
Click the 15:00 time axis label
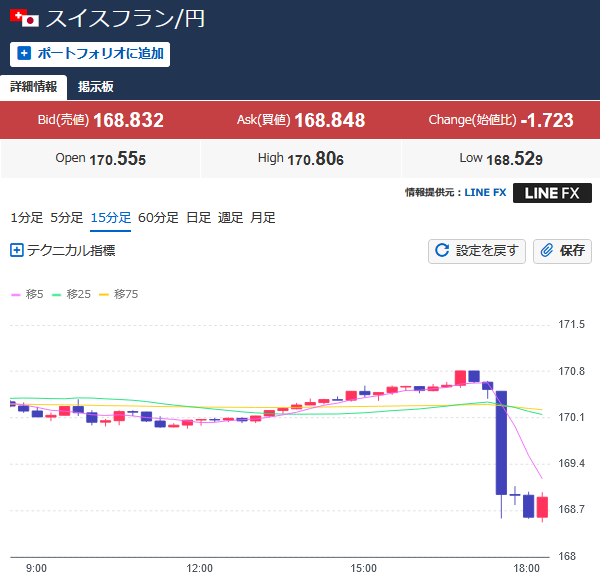[x=364, y=568]
